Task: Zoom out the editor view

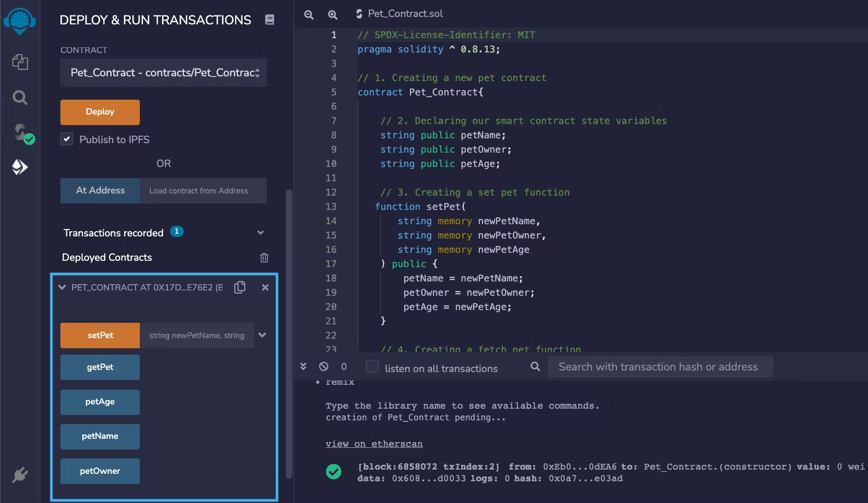Action: click(x=309, y=15)
